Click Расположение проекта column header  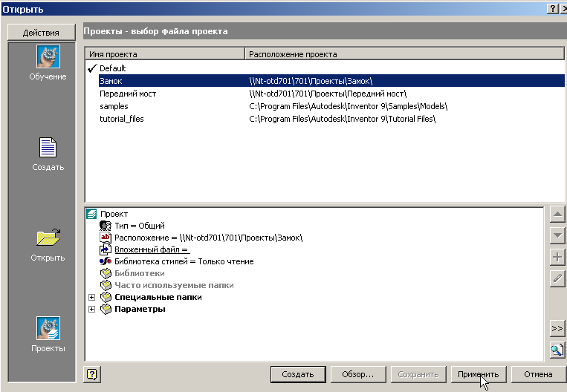coord(405,54)
